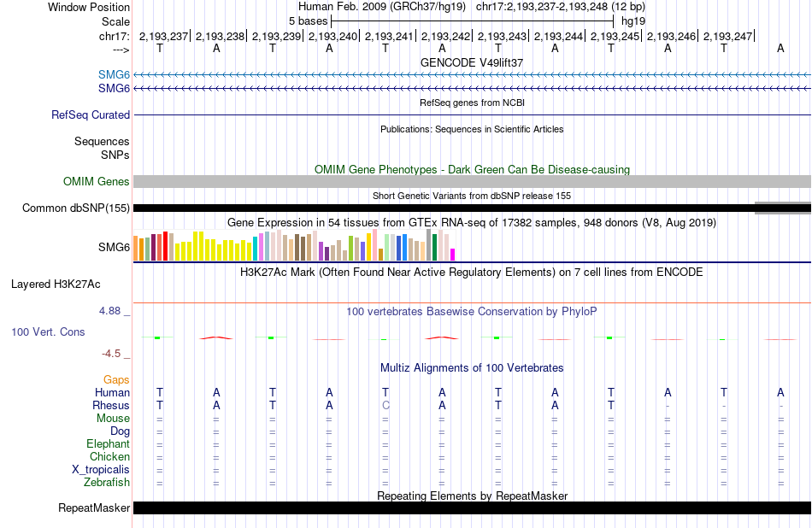
Task: Click the gray OMIM Genes item bar
Action: (472, 181)
